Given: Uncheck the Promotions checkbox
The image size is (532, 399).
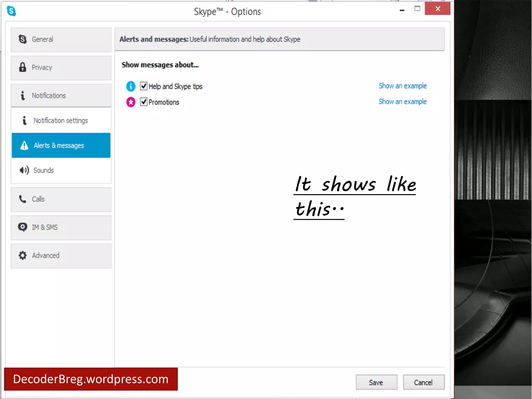Looking at the screenshot, I should click(x=144, y=102).
